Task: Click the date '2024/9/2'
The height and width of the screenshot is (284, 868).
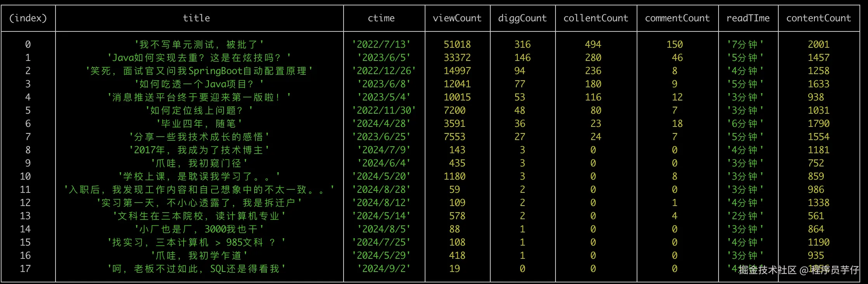Action: pos(384,269)
